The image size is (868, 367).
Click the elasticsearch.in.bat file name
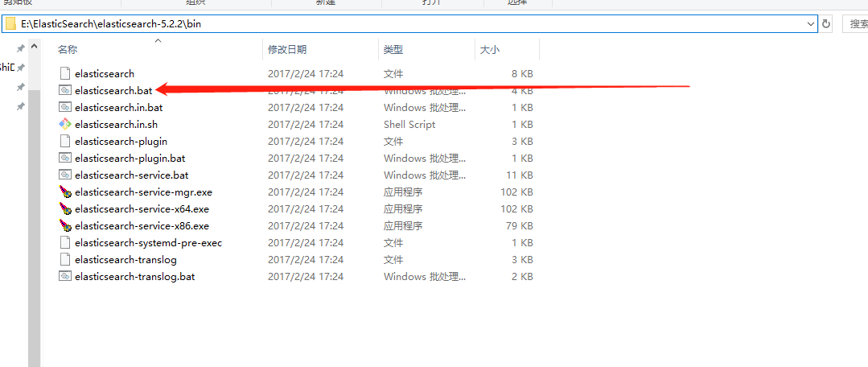pos(118,107)
